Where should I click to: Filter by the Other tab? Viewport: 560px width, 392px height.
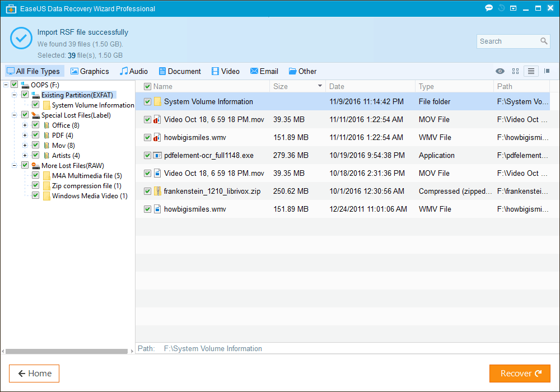coord(302,71)
